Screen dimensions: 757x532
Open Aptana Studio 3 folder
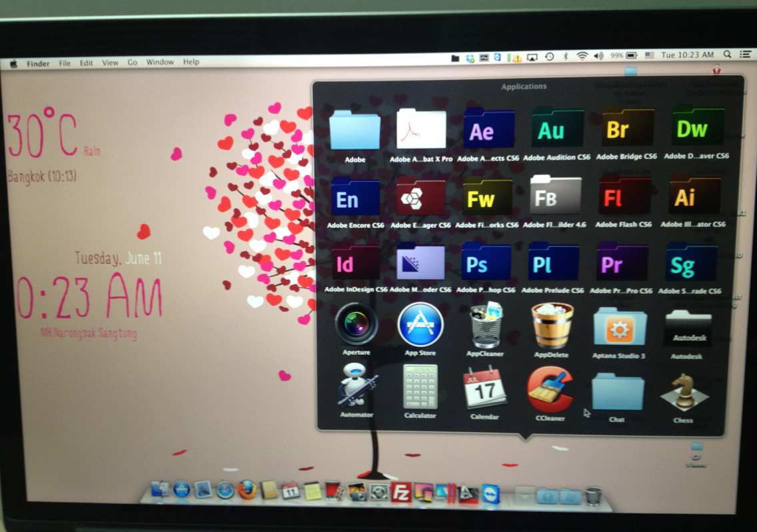pyautogui.click(x=620, y=327)
